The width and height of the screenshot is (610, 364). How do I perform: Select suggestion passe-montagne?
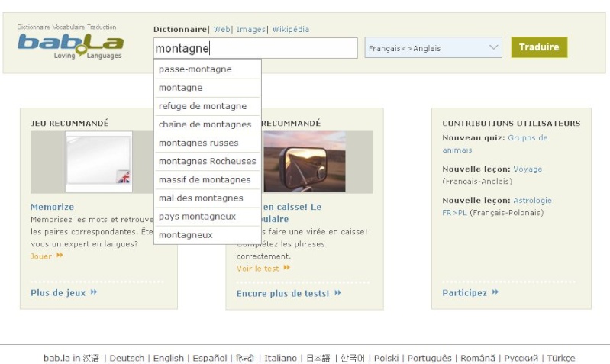(x=208, y=69)
